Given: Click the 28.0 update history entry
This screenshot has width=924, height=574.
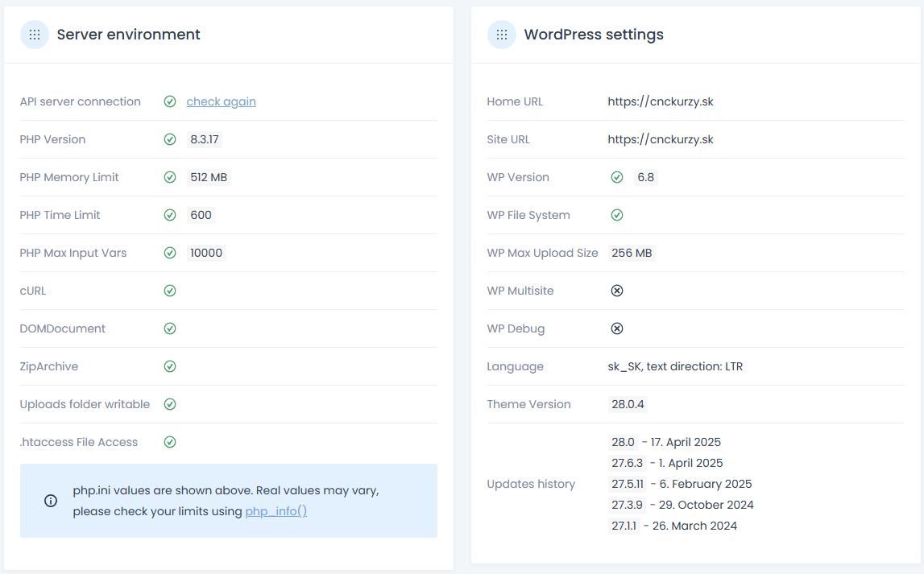Looking at the screenshot, I should pos(624,442).
